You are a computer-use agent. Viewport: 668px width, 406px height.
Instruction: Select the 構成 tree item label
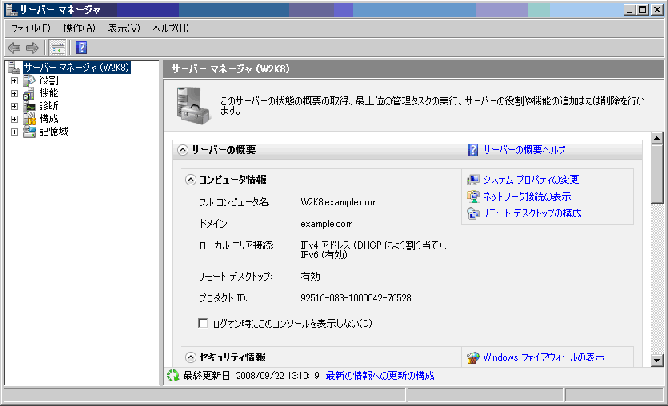[x=49, y=119]
